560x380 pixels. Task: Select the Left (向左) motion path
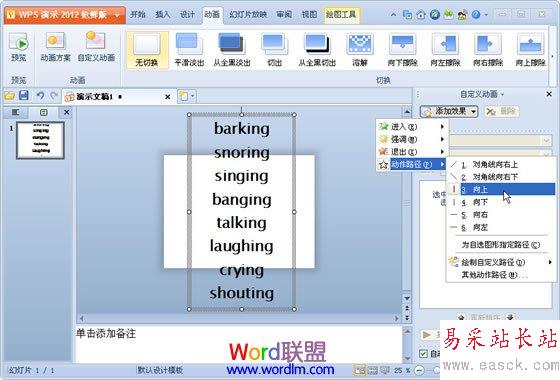[x=501, y=227]
